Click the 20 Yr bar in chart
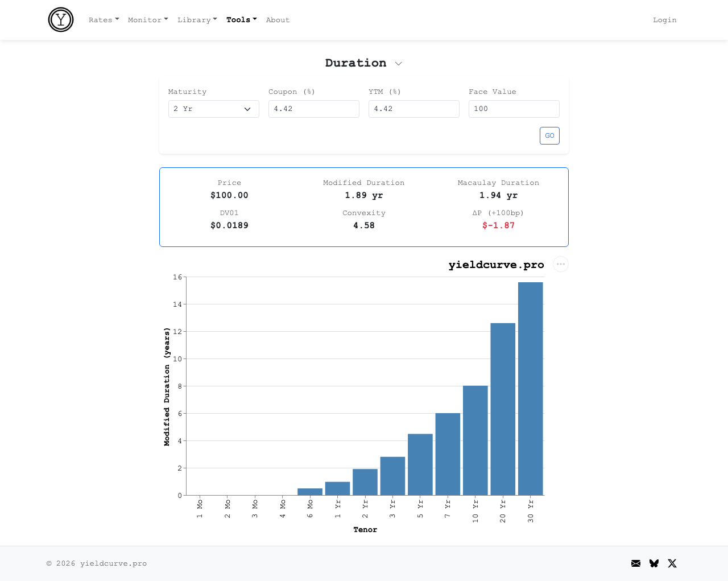The width and height of the screenshot is (728, 581). pos(503,409)
